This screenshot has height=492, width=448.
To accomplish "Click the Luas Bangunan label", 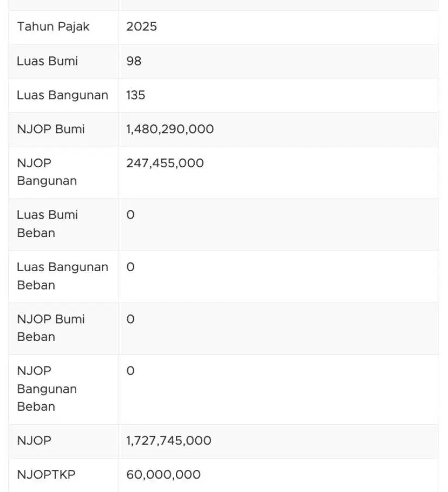I will coord(62,95).
